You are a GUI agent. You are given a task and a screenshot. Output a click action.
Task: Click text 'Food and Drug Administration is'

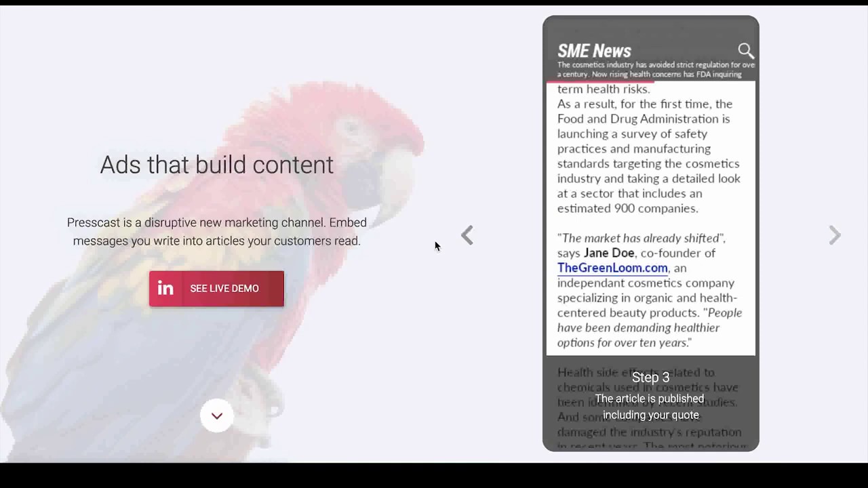click(644, 119)
